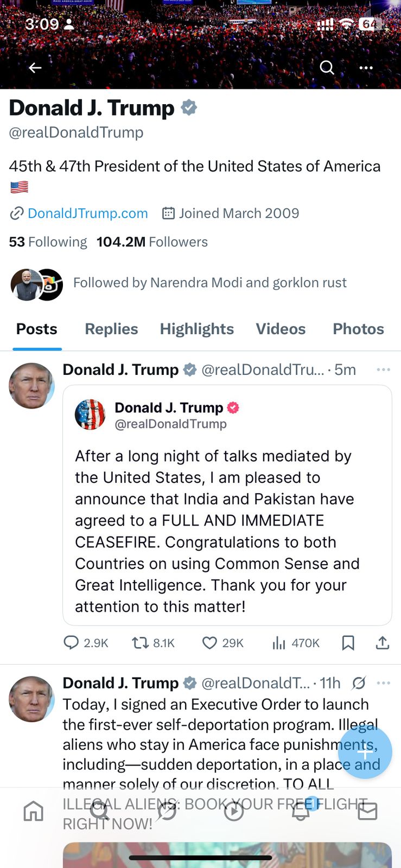Screen dimensions: 401x868
Task: Bookmark the ceasefire post
Action: tap(348, 643)
